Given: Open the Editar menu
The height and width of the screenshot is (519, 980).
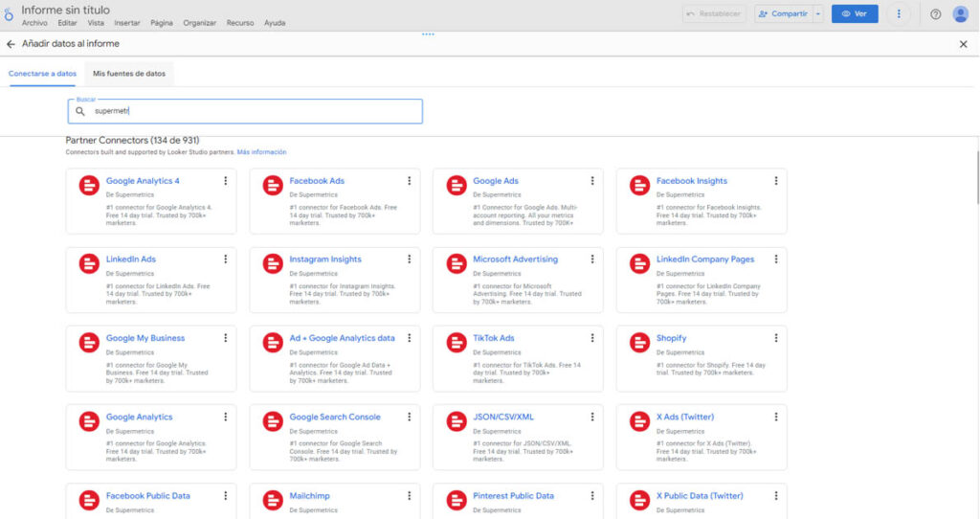Looking at the screenshot, I should coord(68,23).
